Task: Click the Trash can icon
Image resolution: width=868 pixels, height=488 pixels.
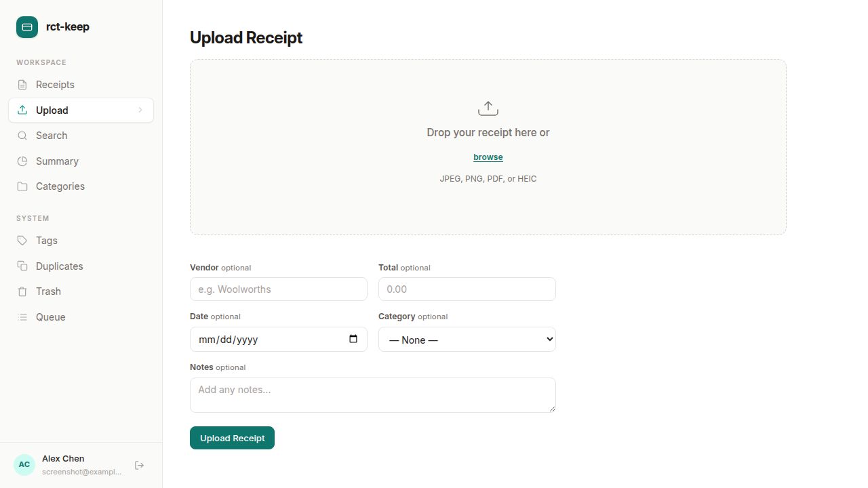Action: click(22, 291)
